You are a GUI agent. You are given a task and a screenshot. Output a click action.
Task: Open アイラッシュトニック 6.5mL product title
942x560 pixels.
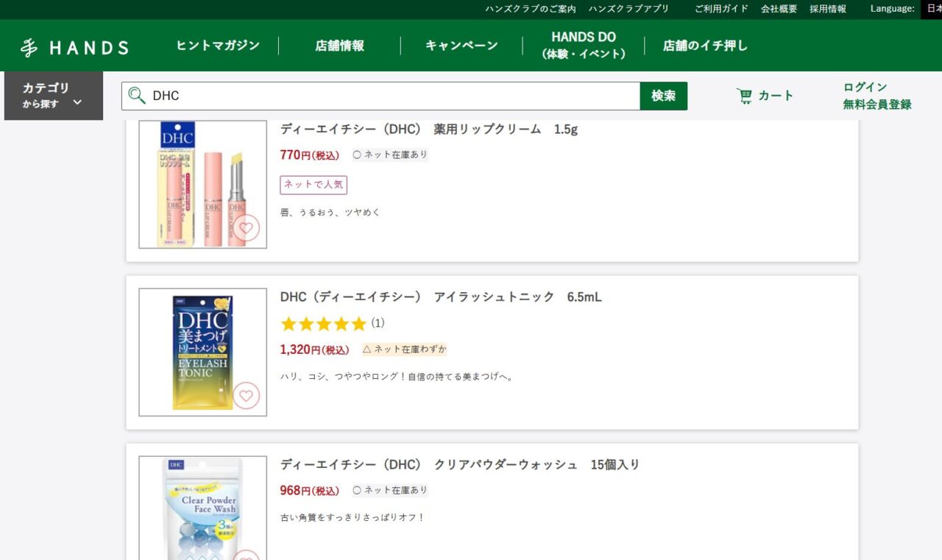pos(441,297)
